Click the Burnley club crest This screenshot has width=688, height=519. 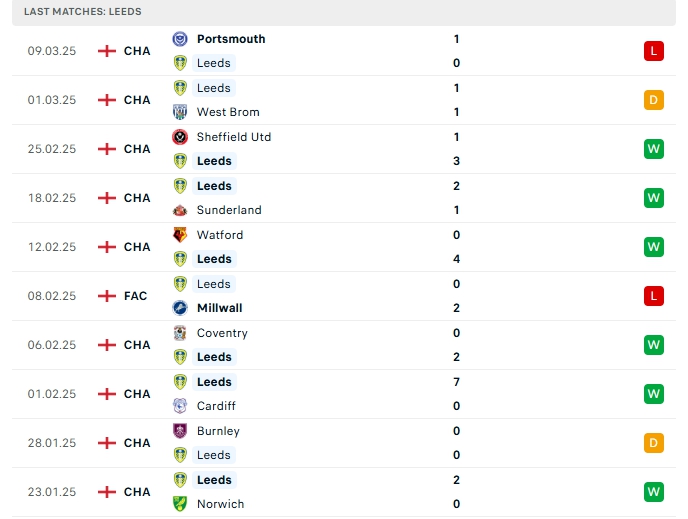pyautogui.click(x=180, y=431)
